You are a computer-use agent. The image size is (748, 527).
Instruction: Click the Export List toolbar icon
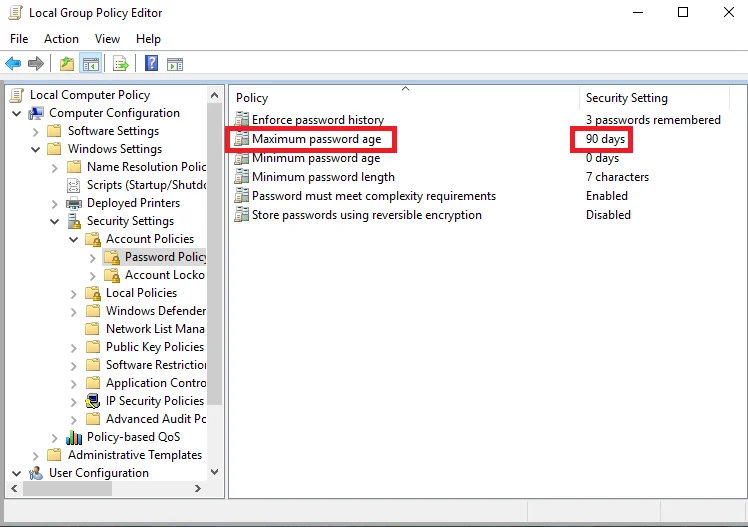121,63
